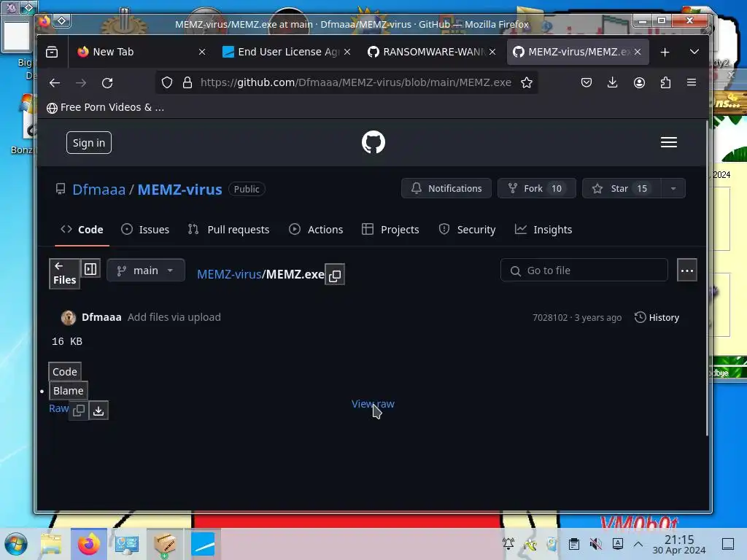Open File Explorer from taskbar
The image size is (747, 560).
[51, 544]
